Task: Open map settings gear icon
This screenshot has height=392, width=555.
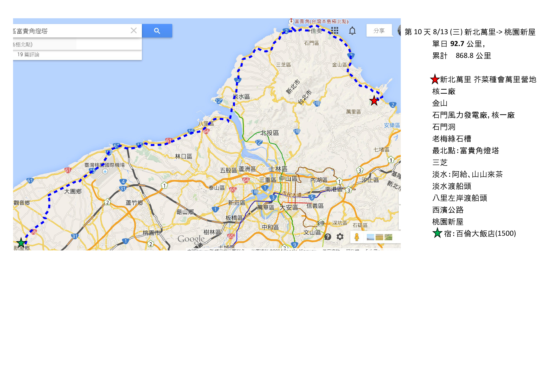Action: [x=340, y=237]
